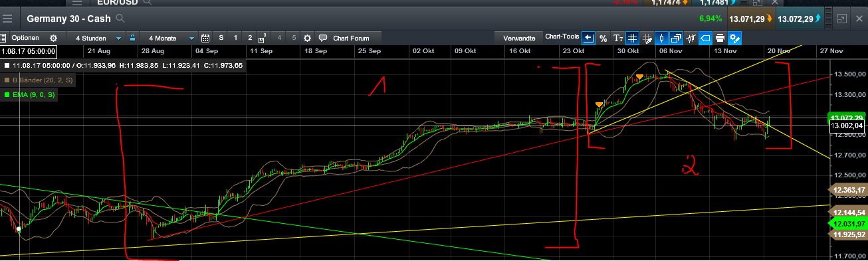Open the calendar date range picker
The height and width of the screenshot is (261, 868).
tap(205, 38)
